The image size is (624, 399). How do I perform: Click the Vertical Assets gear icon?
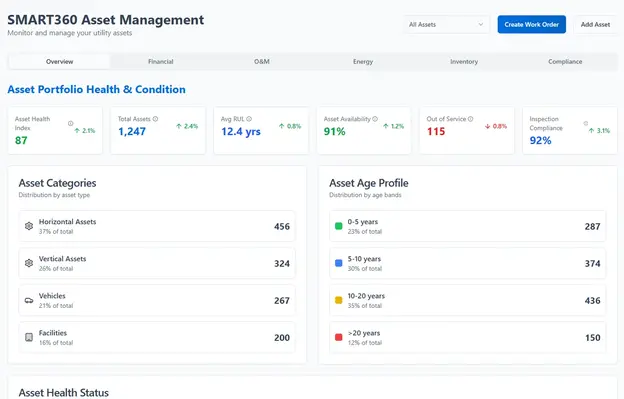29,263
